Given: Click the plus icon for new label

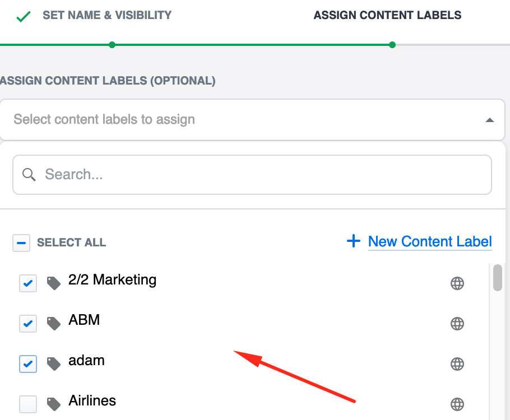Looking at the screenshot, I should tap(354, 241).
